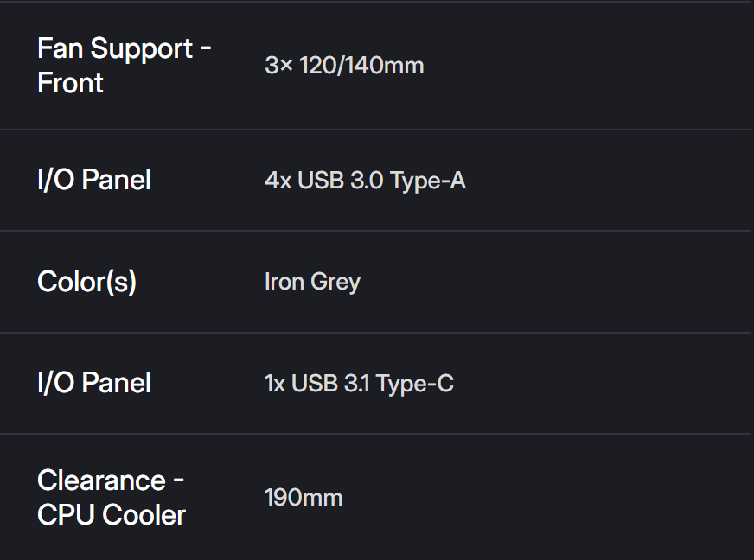754x560 pixels.
Task: Select the "4x USB 3.0 Type-A" value
Action: click(x=365, y=181)
